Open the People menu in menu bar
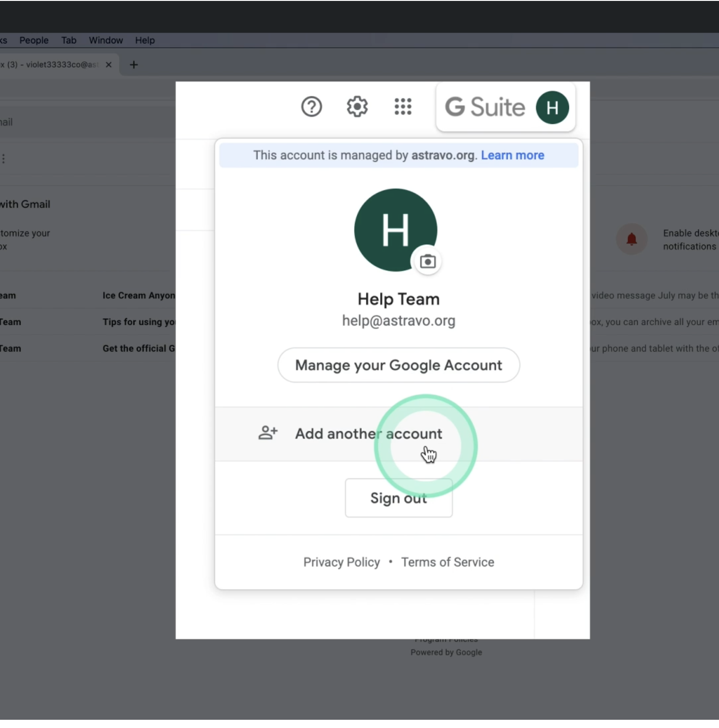 coord(34,40)
